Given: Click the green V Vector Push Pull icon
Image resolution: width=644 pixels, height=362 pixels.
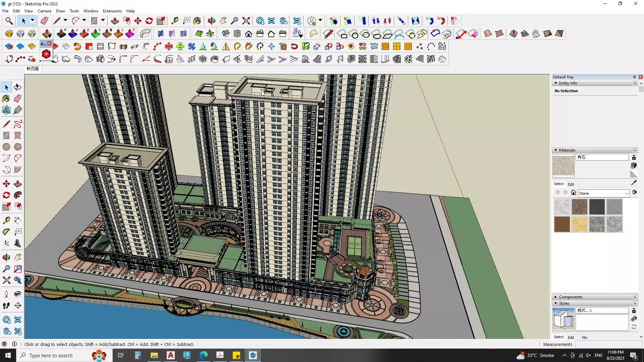Looking at the screenshot, I should [x=96, y=34].
